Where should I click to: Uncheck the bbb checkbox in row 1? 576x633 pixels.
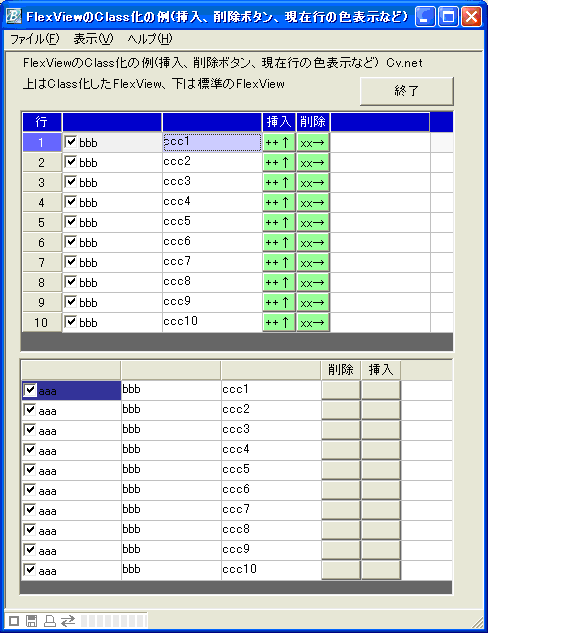tap(71, 142)
